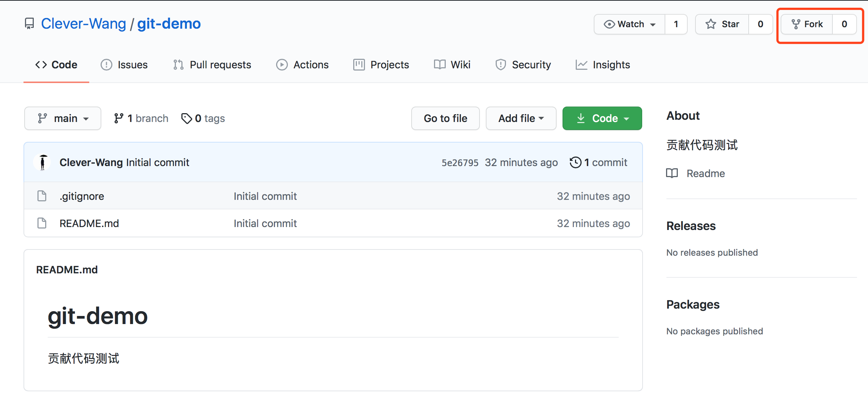This screenshot has width=868, height=399.
Task: Click the Pull requests icon
Action: point(178,65)
